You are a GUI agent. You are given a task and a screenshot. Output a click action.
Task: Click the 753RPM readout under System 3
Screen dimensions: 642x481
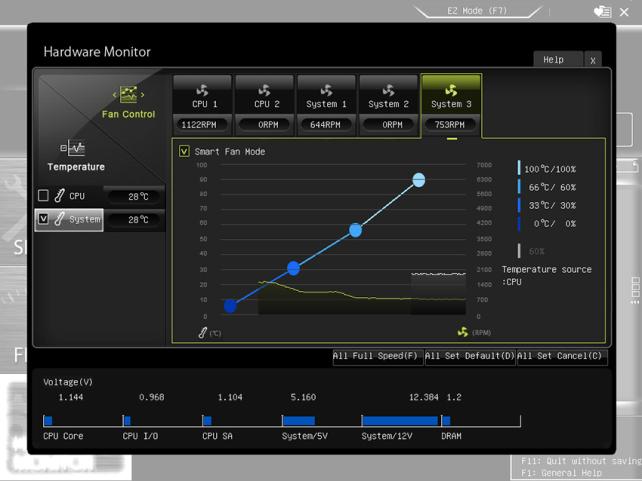[450, 124]
